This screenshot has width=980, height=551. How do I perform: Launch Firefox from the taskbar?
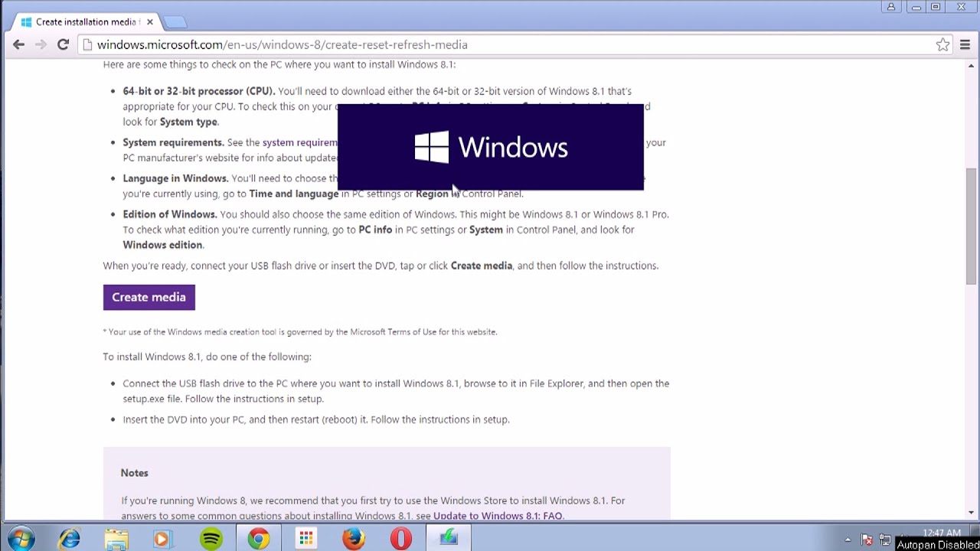pyautogui.click(x=353, y=539)
